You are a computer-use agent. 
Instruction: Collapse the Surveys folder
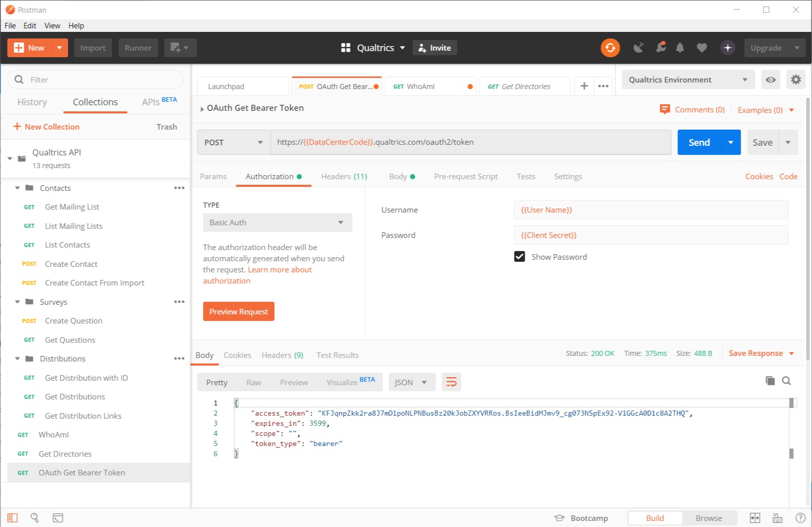(x=17, y=302)
